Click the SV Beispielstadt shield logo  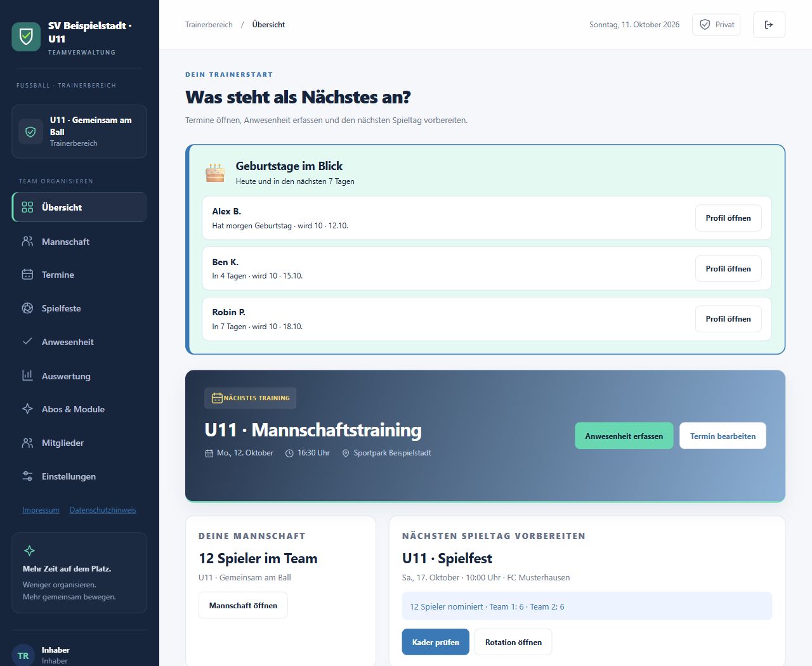coord(26,37)
